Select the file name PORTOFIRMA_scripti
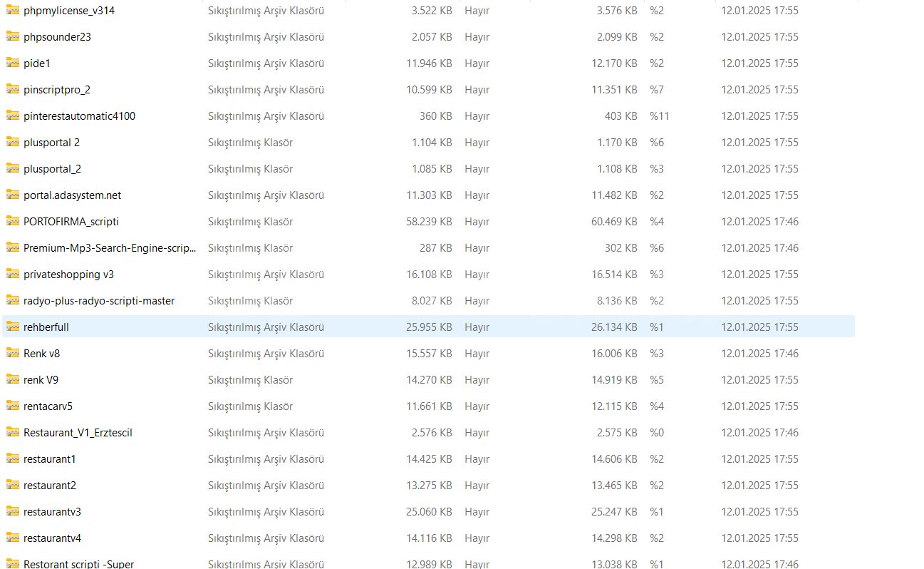The height and width of the screenshot is (569, 924). coord(71,222)
